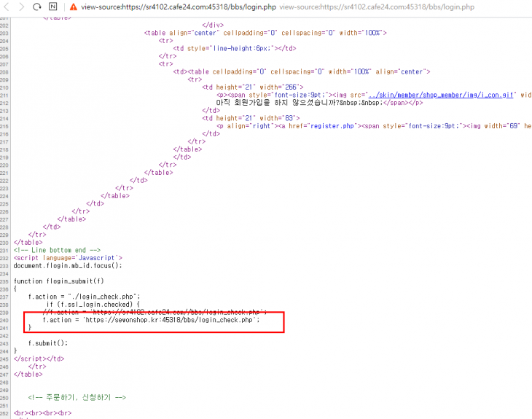Select the Korean comment '주문하기, 신청하기'
Image resolution: width=532 pixels, height=419 pixels.
point(77,397)
